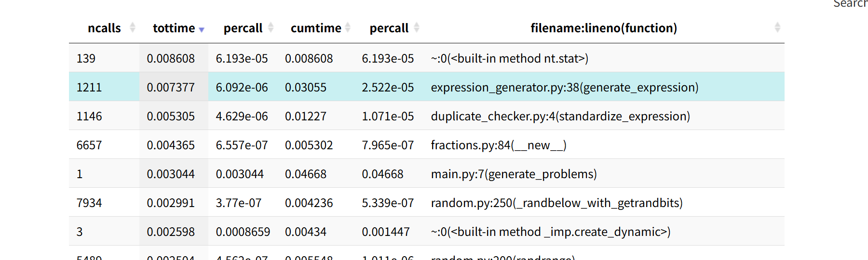Click the _imp.create_dynamic built-in method row
This screenshot has width=868, height=260.
pos(551,232)
